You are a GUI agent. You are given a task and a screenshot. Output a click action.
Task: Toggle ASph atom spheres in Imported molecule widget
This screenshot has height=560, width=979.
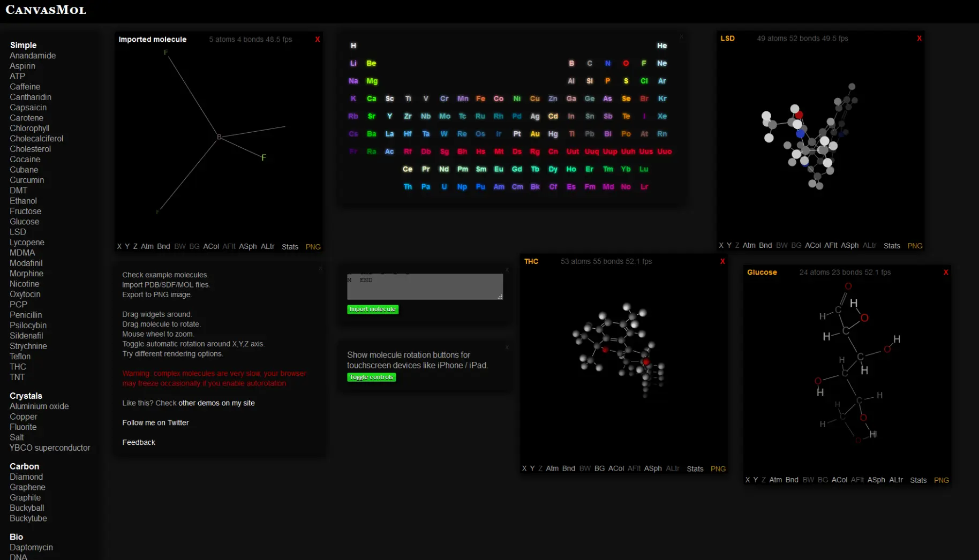247,247
